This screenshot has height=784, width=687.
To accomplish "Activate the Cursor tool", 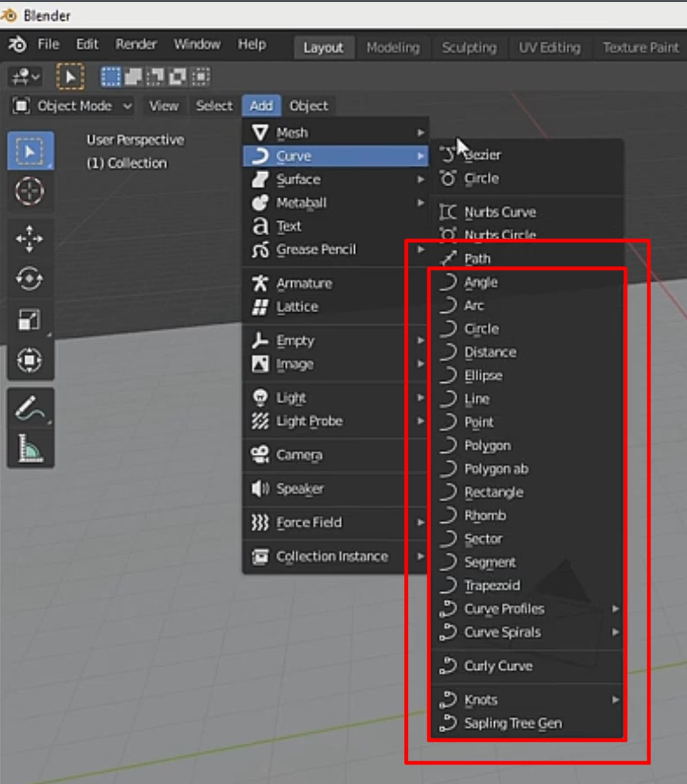I will [30, 190].
